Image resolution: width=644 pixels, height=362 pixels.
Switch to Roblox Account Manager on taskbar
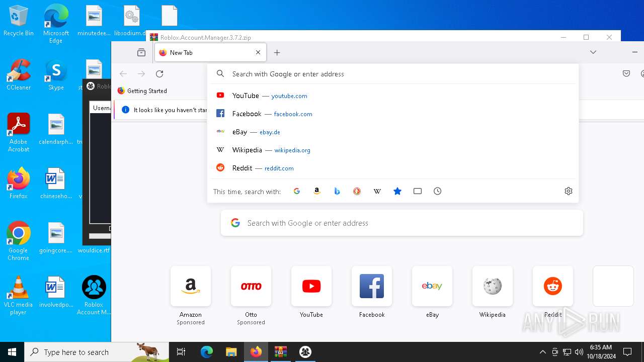click(305, 352)
